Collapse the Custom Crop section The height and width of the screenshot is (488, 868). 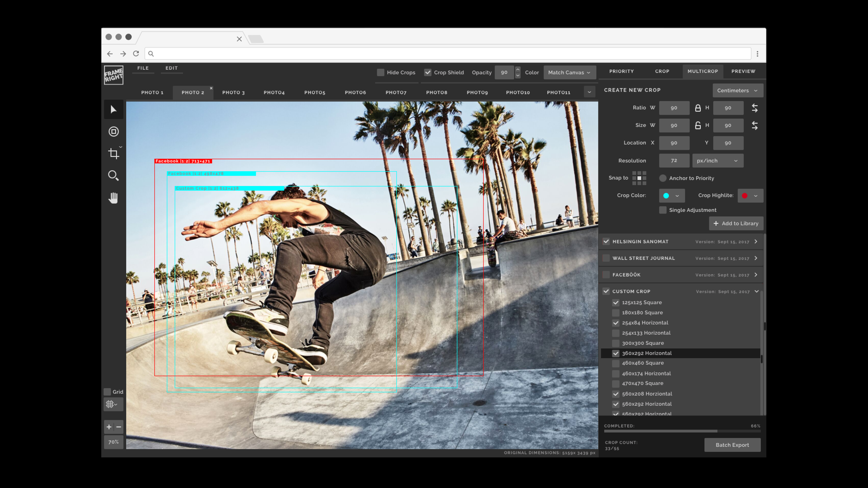(x=756, y=291)
